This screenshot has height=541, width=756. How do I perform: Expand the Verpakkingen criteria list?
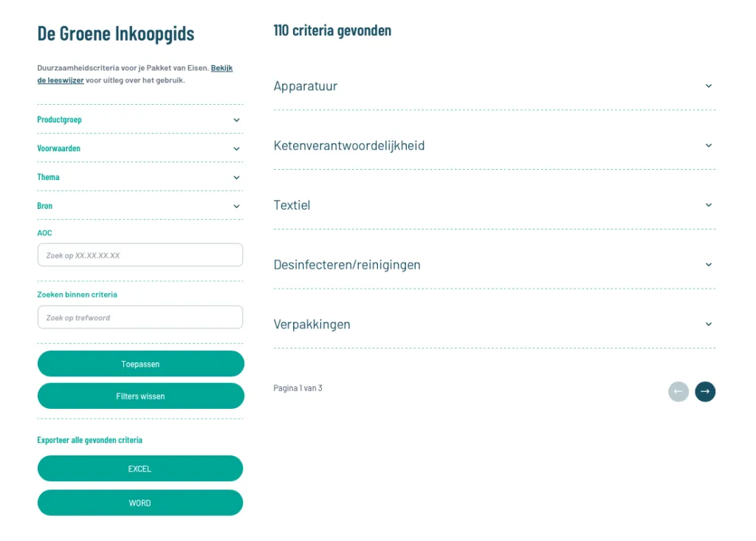coord(493,324)
